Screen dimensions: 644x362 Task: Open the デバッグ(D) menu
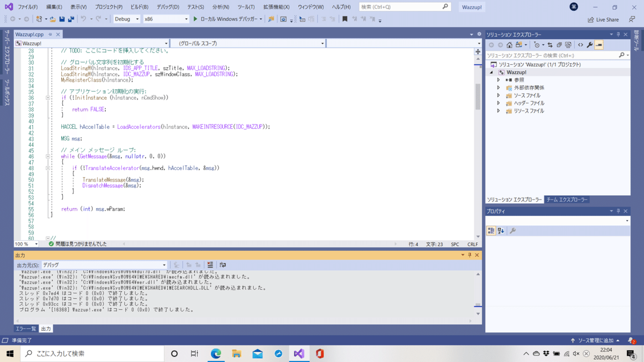point(168,7)
